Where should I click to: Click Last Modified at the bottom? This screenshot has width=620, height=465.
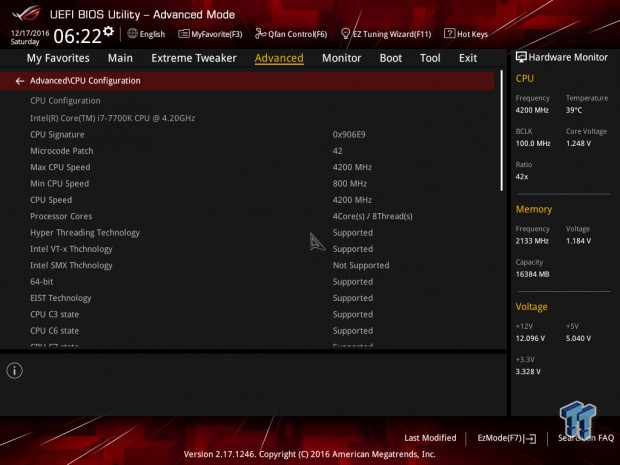coord(430,438)
